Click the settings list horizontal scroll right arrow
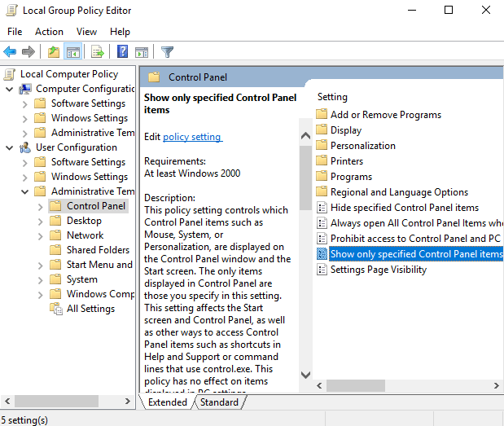The height and width of the screenshot is (426, 504). click(497, 385)
